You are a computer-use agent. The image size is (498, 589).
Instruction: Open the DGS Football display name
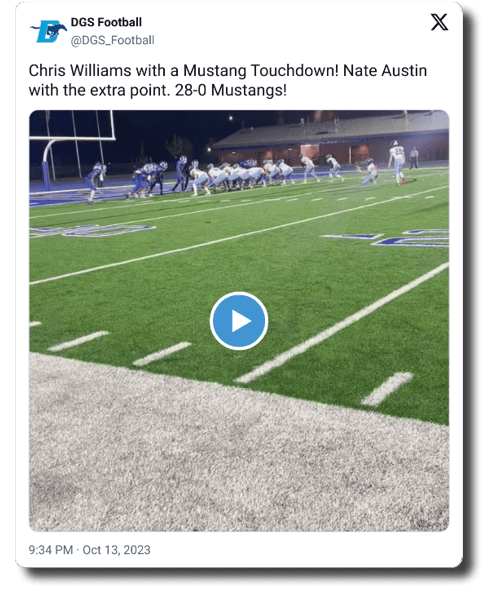[106, 22]
